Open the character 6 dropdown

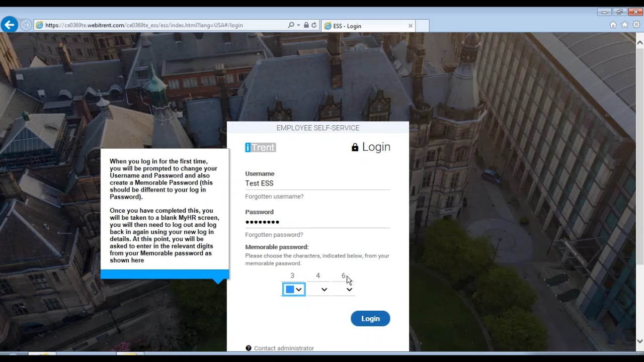[344, 289]
